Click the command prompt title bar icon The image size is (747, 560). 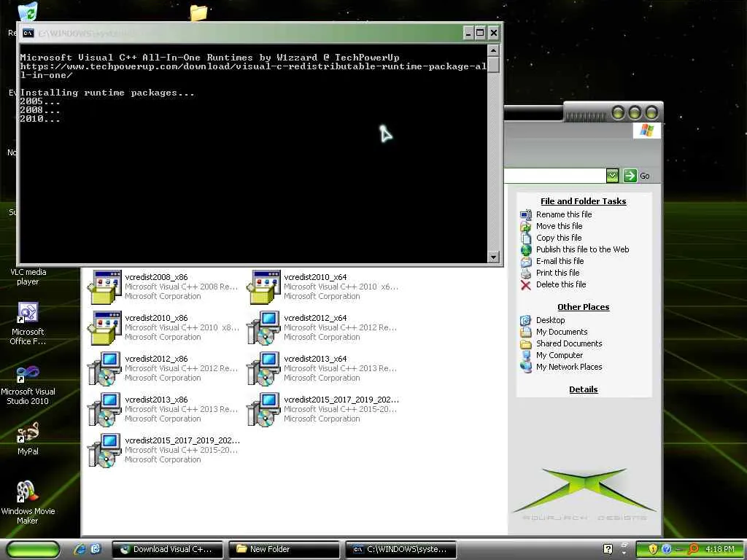point(28,33)
